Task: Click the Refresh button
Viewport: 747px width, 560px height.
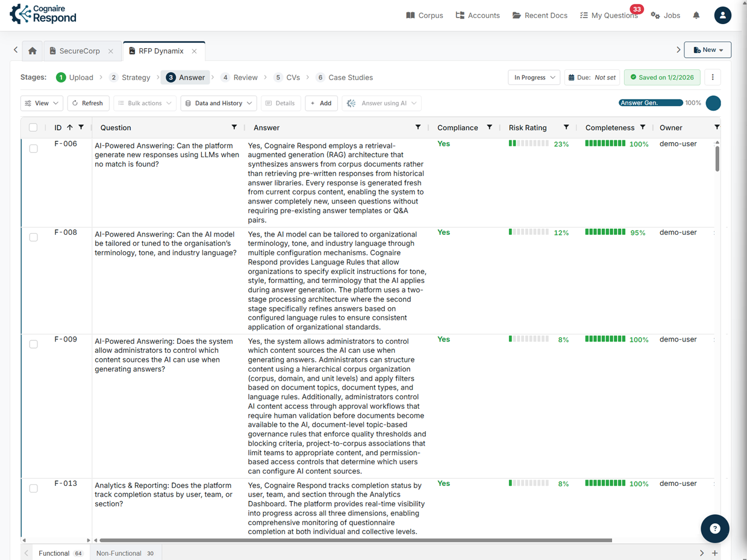Action: 88,103
